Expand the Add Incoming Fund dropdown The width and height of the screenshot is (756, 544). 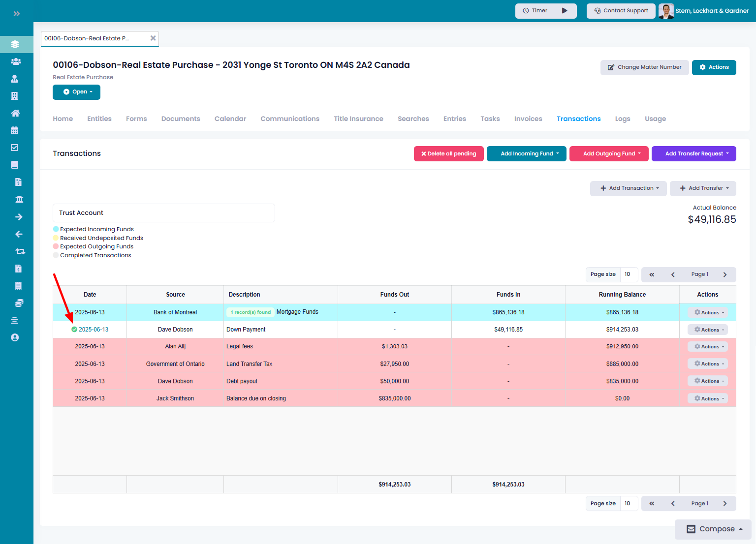(527, 153)
